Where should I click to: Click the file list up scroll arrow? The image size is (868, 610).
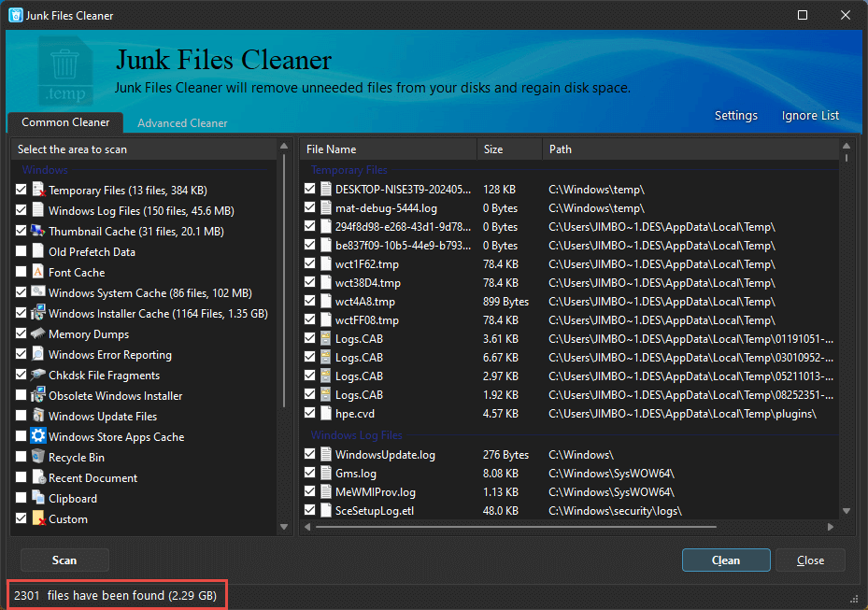tap(846, 146)
